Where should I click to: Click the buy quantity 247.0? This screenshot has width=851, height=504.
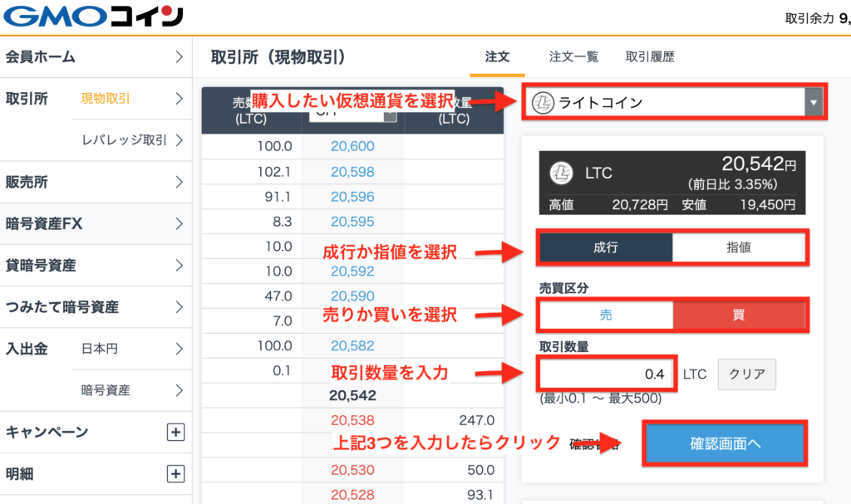click(476, 420)
